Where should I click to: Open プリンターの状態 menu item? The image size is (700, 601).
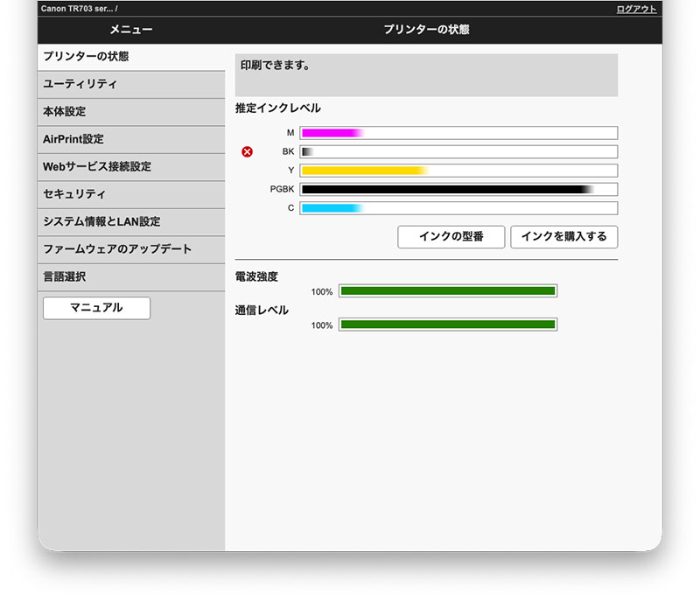tap(131, 57)
